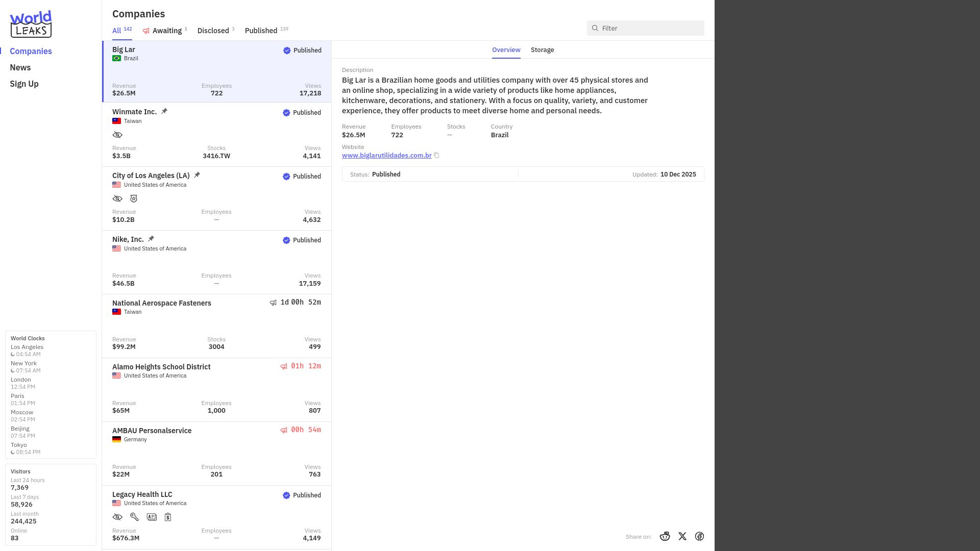Click the ID card icon under Legacy Health LLC

pos(152,517)
